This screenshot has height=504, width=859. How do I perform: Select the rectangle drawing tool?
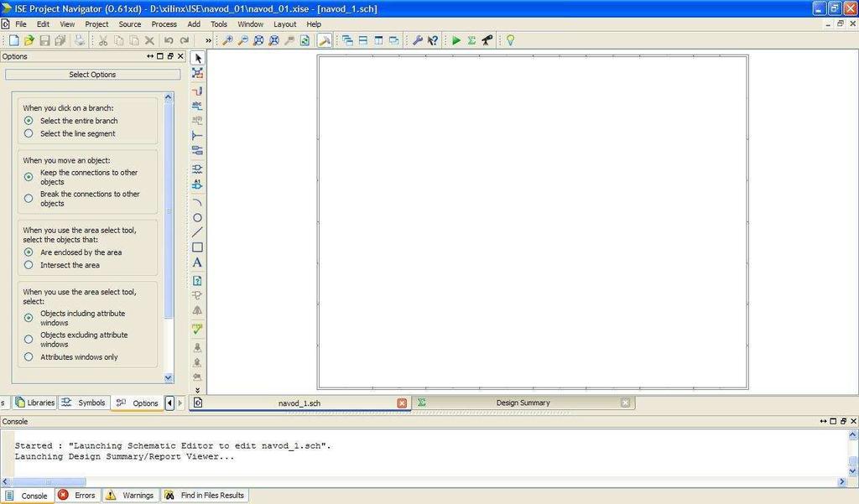(x=197, y=247)
